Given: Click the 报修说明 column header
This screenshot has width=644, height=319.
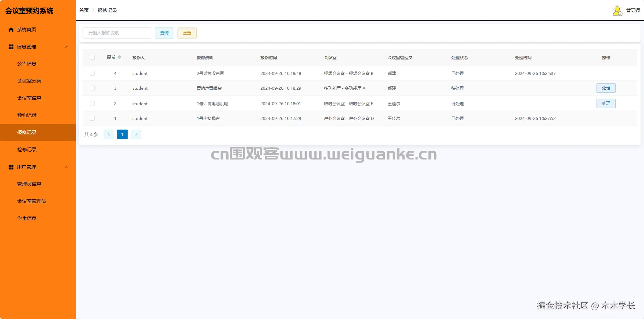Looking at the screenshot, I should coord(205,58).
